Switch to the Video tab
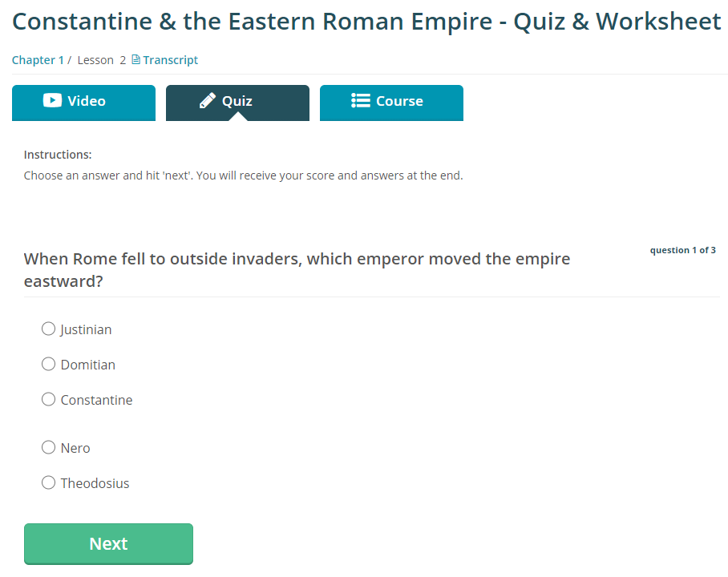The width and height of the screenshot is (728, 577). coord(83,102)
